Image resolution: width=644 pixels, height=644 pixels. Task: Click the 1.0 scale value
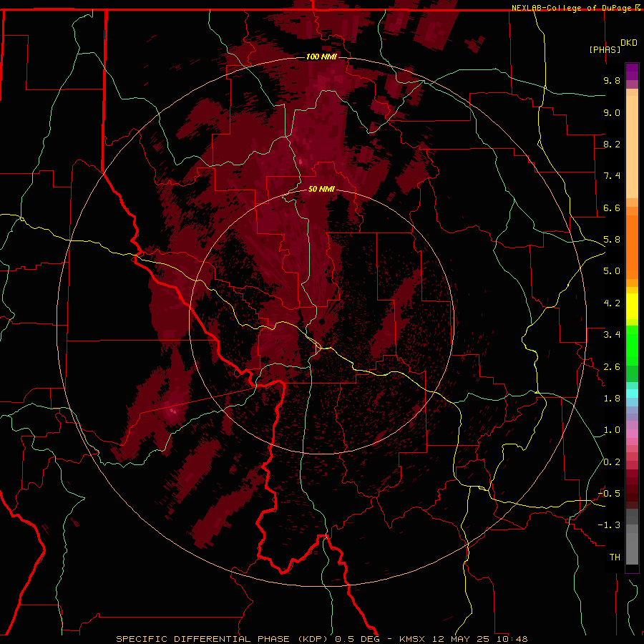tap(612, 430)
